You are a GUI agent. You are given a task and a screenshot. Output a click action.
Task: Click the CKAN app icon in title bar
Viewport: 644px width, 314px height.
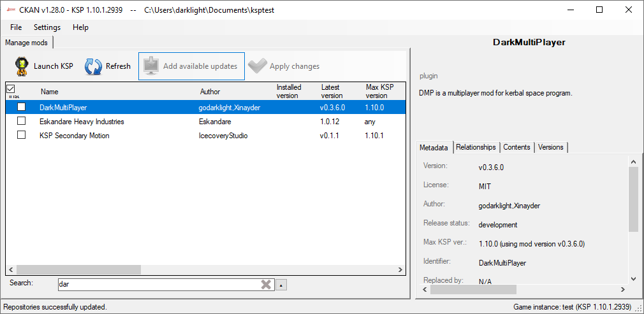[x=11, y=10]
